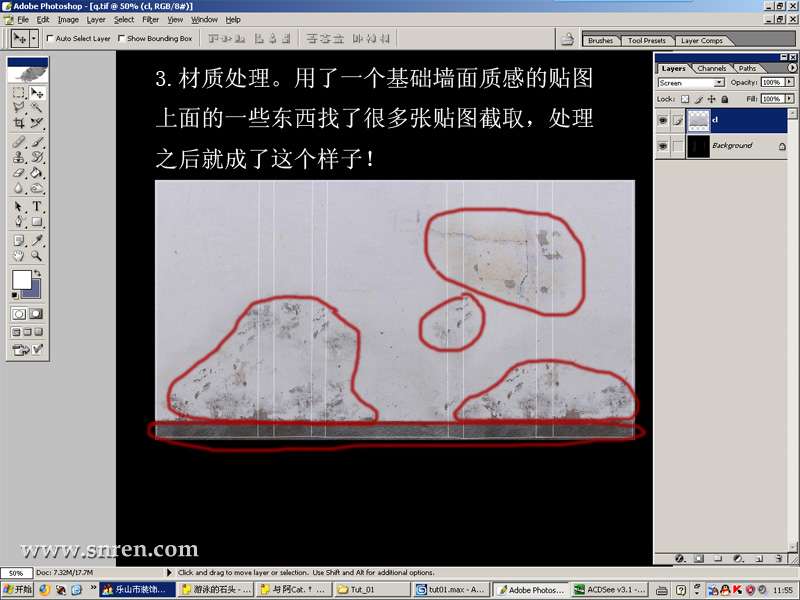
Task: Hide the cl layer with eye icon
Action: [x=663, y=121]
